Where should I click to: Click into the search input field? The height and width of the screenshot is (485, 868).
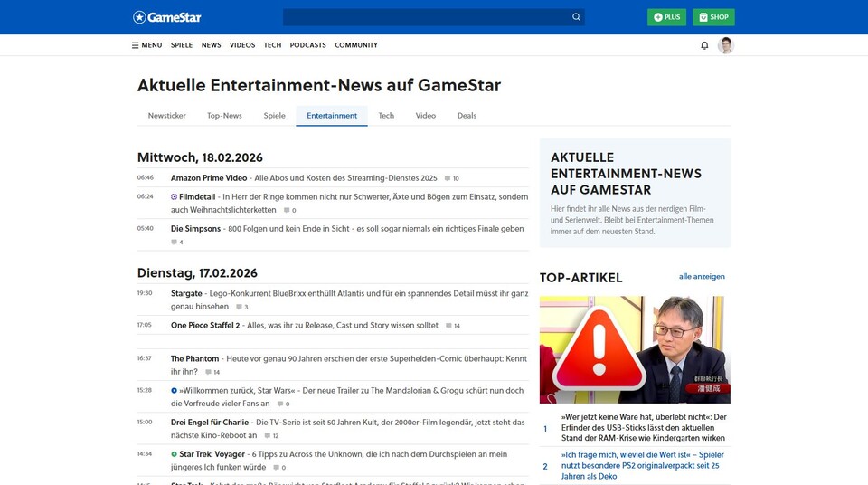click(425, 17)
